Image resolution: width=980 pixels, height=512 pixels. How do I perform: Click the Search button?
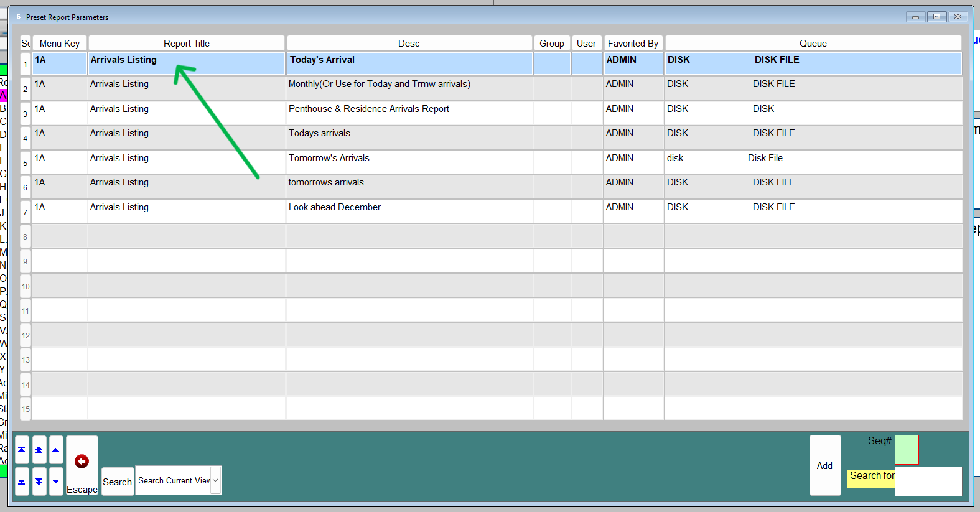pyautogui.click(x=117, y=482)
